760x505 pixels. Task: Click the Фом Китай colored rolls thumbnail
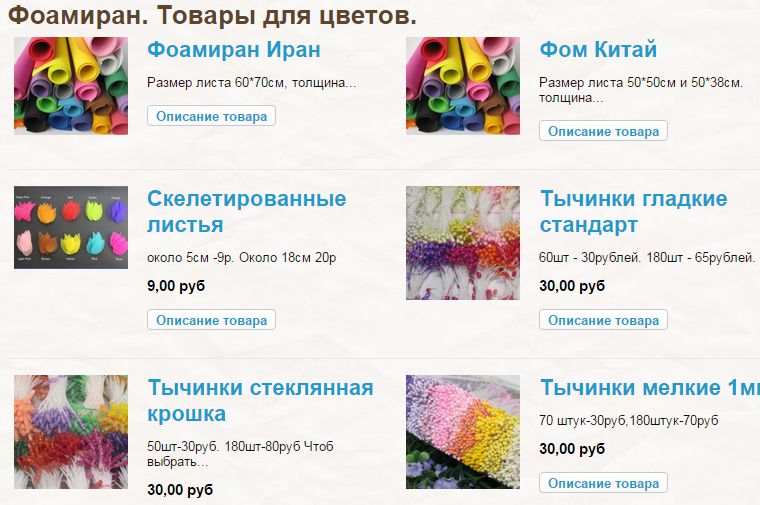pyautogui.click(x=463, y=86)
